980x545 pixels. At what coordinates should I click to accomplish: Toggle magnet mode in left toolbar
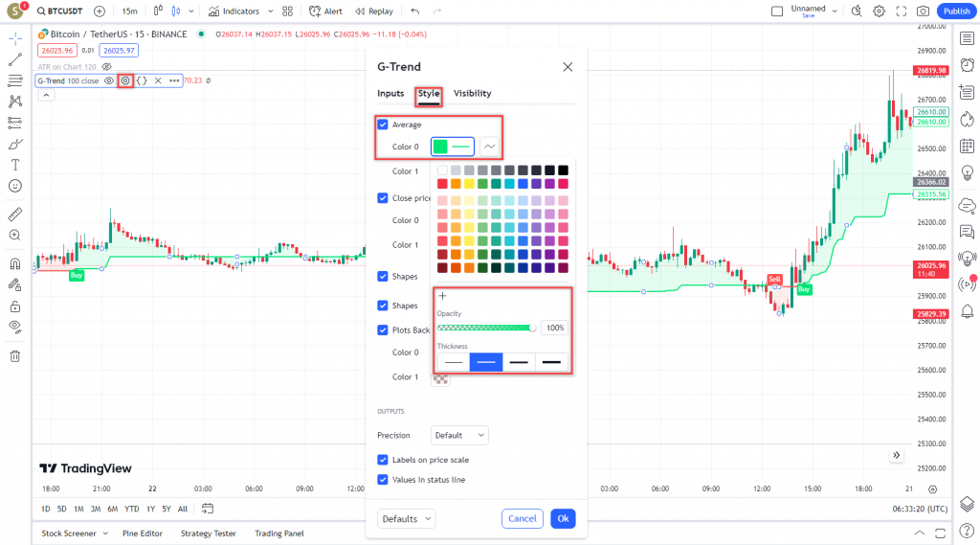[15, 263]
